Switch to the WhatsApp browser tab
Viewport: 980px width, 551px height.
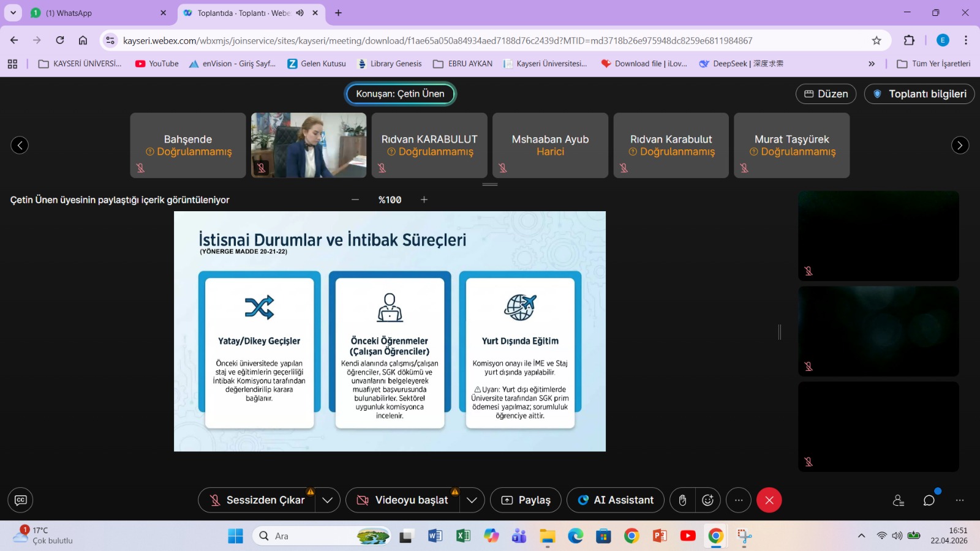pos(98,13)
